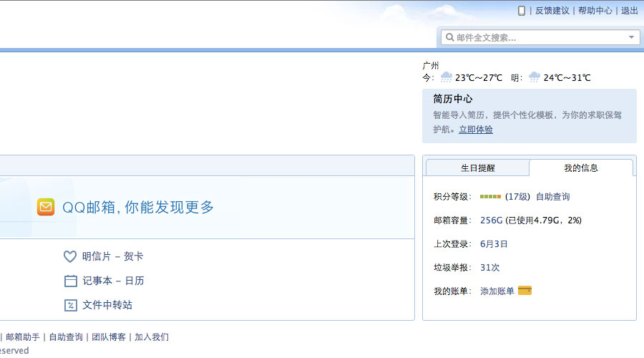Click 添加账单 to add bill
The image size is (644, 358).
(497, 291)
